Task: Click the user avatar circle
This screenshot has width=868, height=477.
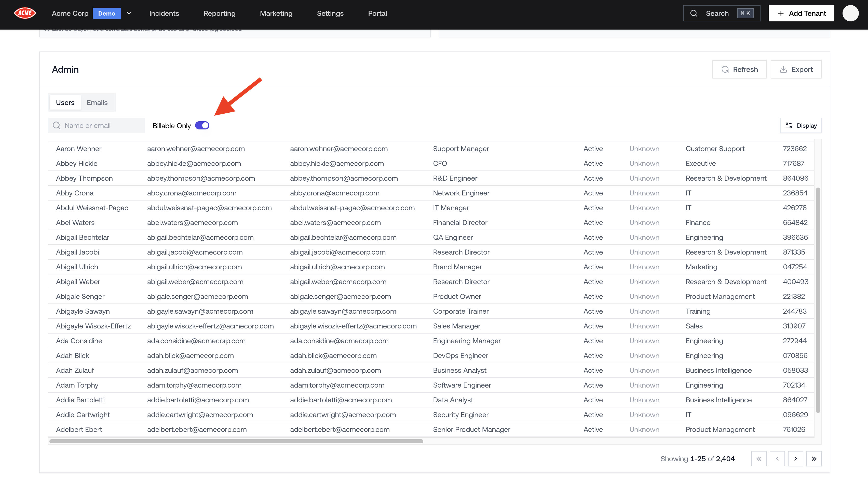Action: (x=850, y=13)
